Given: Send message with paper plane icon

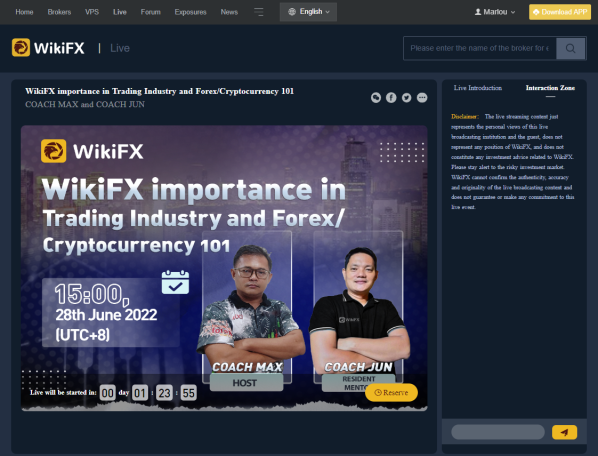Looking at the screenshot, I should tap(564, 432).
